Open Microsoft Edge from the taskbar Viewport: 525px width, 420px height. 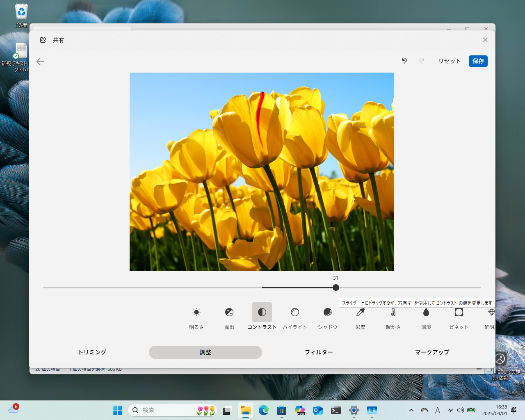click(263, 410)
